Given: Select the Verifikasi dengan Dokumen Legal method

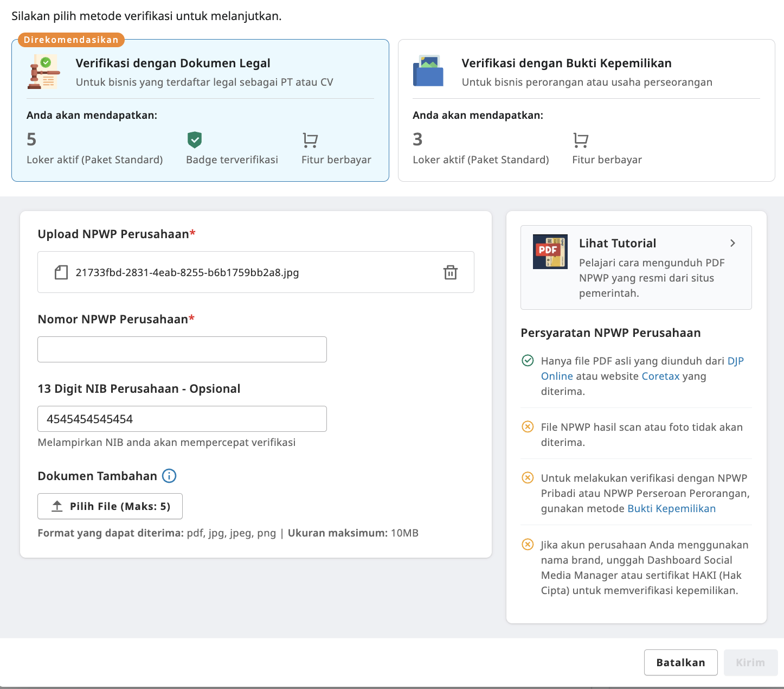Looking at the screenshot, I should (200, 109).
